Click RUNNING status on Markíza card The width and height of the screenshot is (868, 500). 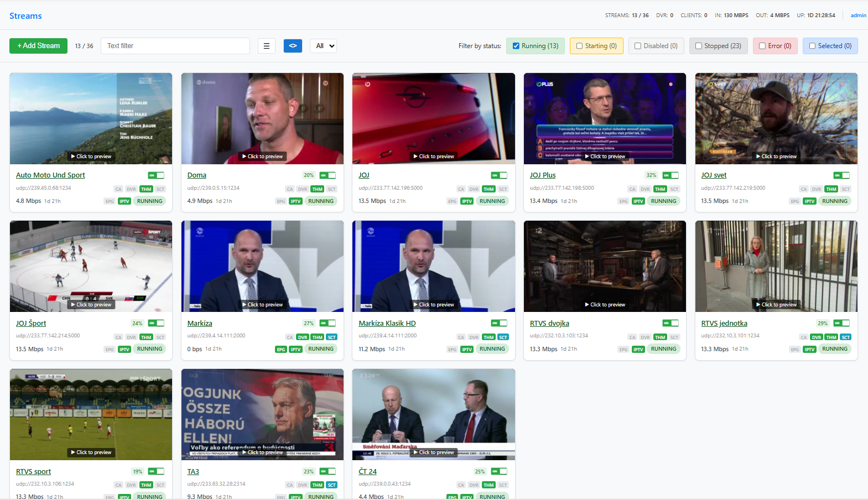tap(321, 349)
